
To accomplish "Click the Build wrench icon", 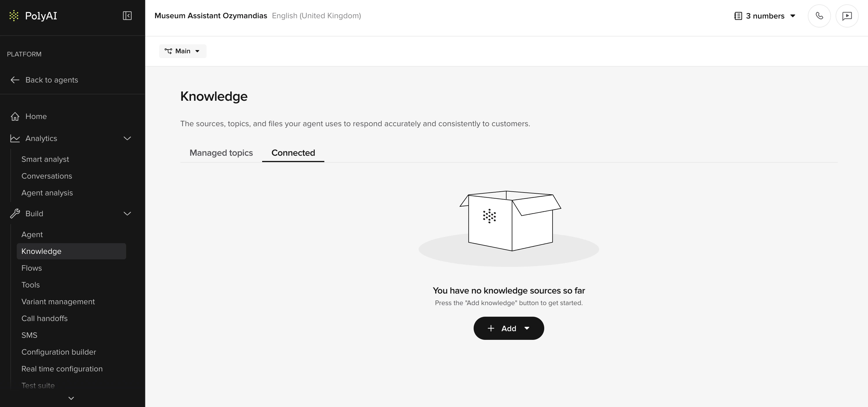I will point(15,213).
